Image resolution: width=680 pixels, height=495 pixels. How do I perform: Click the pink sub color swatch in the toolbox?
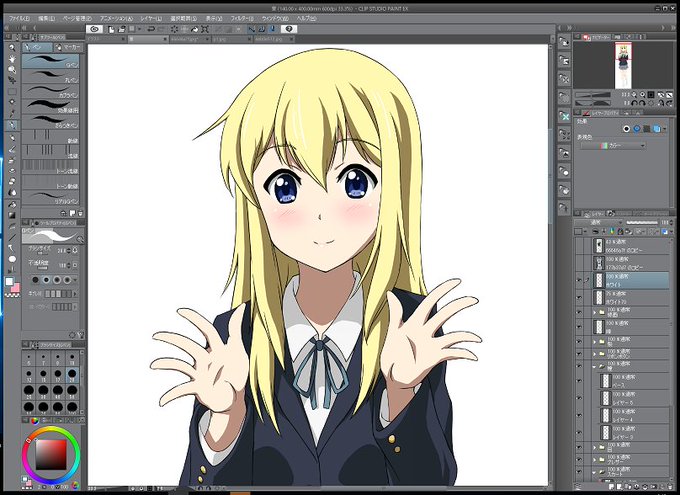click(x=15, y=288)
